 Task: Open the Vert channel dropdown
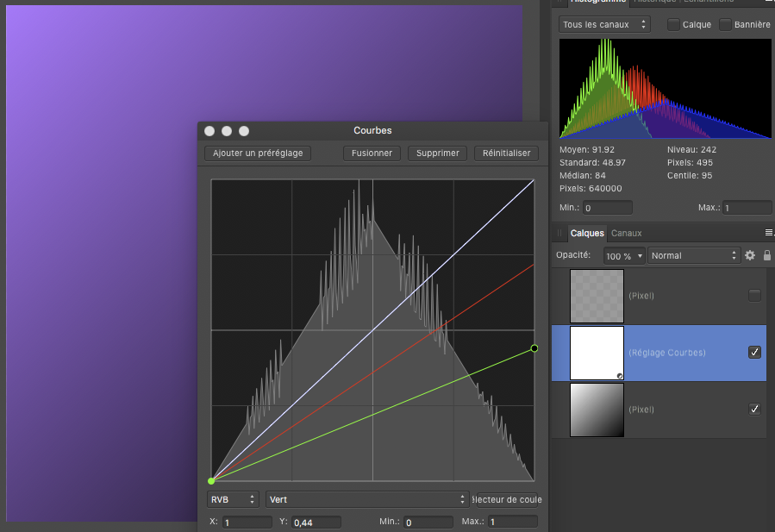point(367,499)
